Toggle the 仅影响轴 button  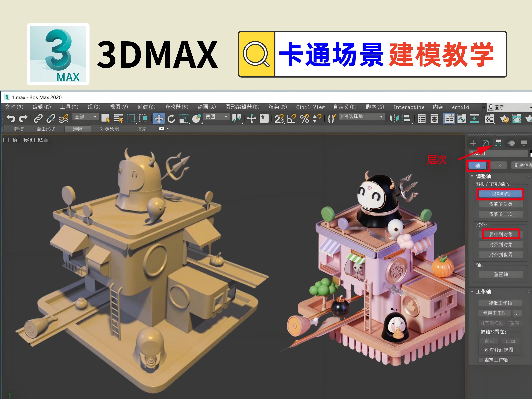(501, 194)
